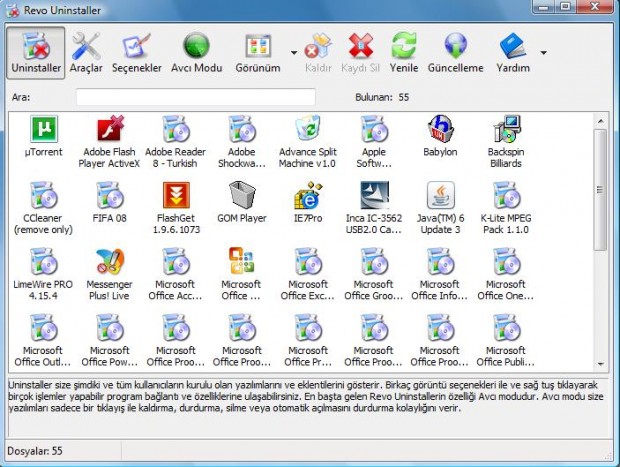This screenshot has height=467, width=620.
Task: Select CCleaner (remove only)
Action: pyautogui.click(x=43, y=208)
